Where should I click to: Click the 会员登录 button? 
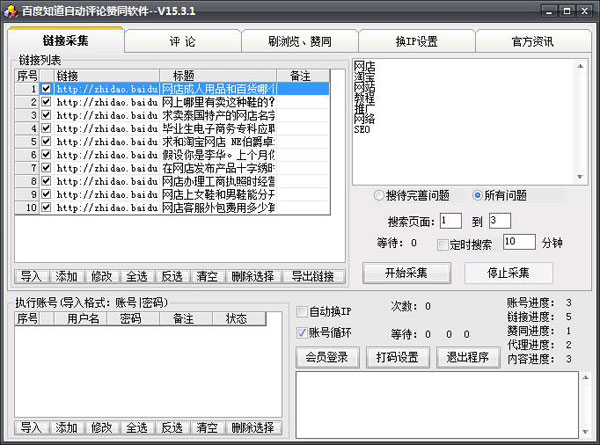click(327, 357)
